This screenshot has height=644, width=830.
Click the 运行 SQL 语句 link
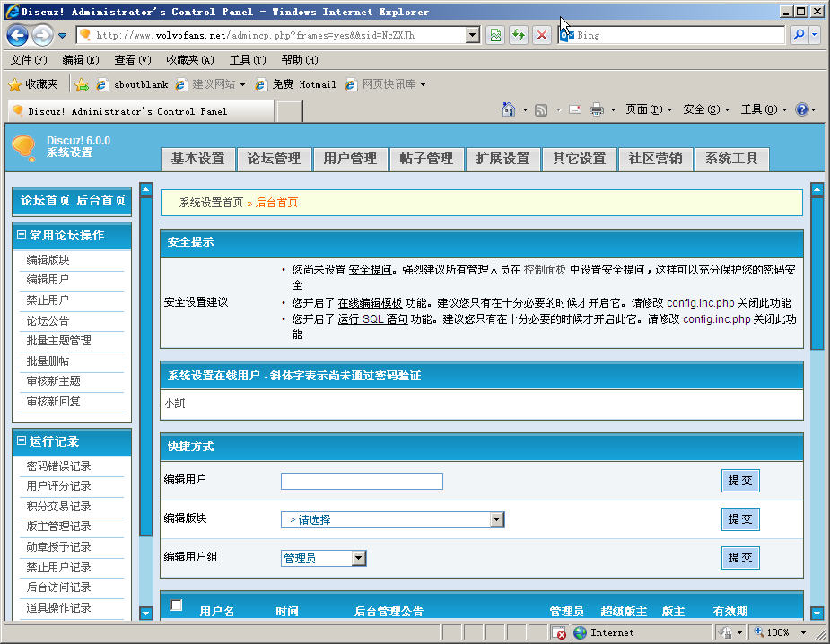[x=372, y=319]
